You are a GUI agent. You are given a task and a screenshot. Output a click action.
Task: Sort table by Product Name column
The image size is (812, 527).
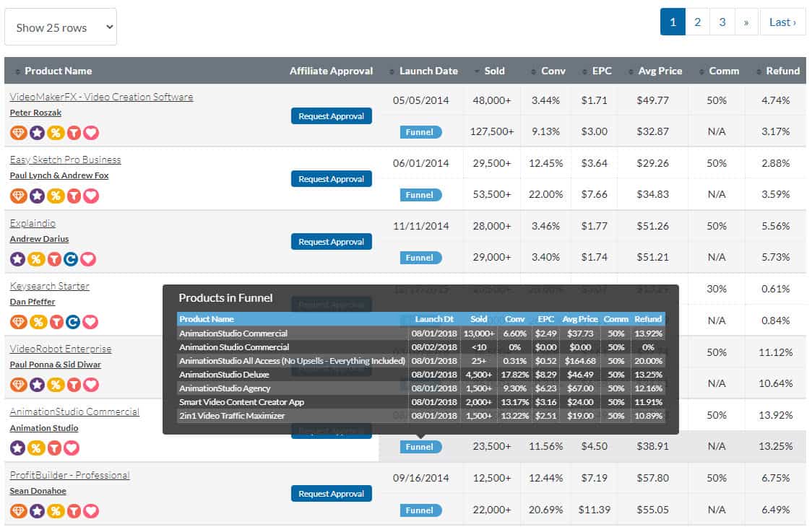coord(58,71)
